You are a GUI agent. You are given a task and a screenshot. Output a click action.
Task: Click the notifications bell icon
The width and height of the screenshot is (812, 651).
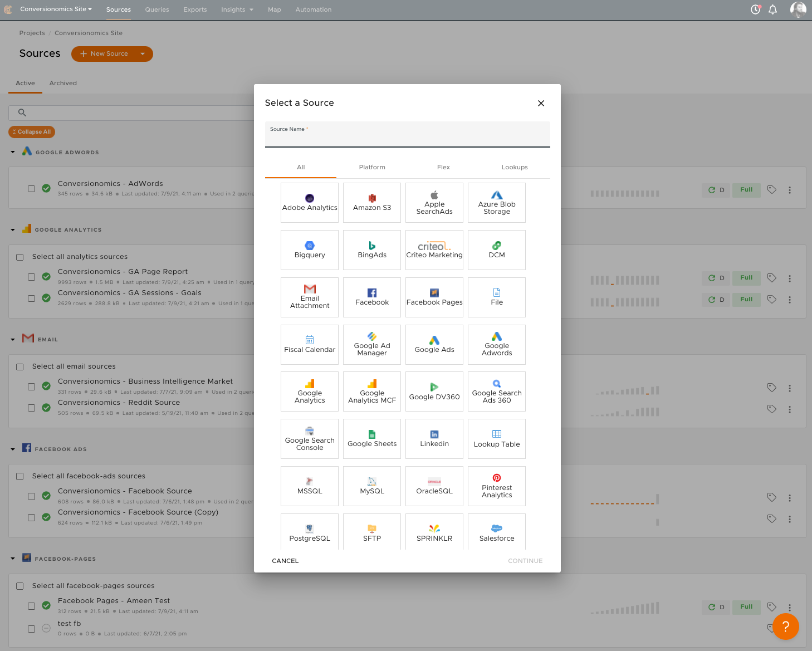(773, 9)
